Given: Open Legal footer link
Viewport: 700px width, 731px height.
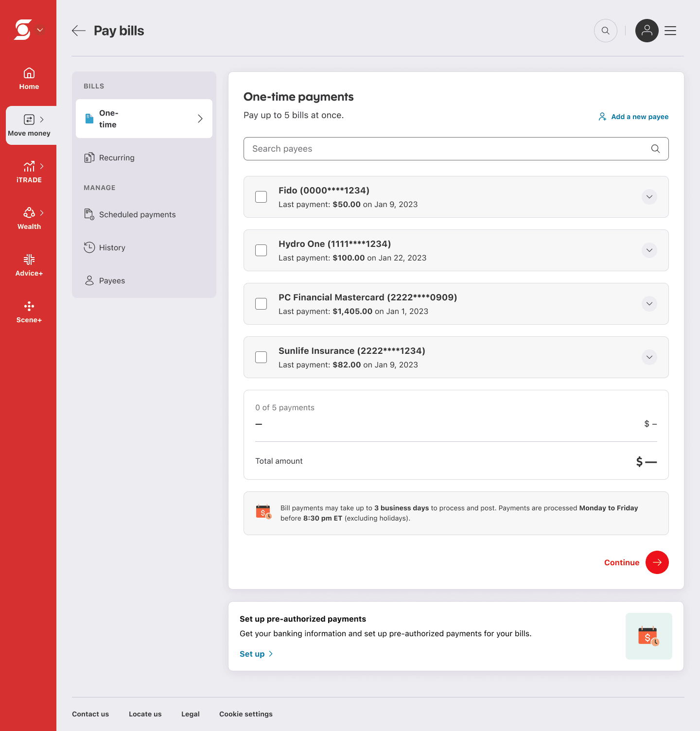Looking at the screenshot, I should (191, 714).
